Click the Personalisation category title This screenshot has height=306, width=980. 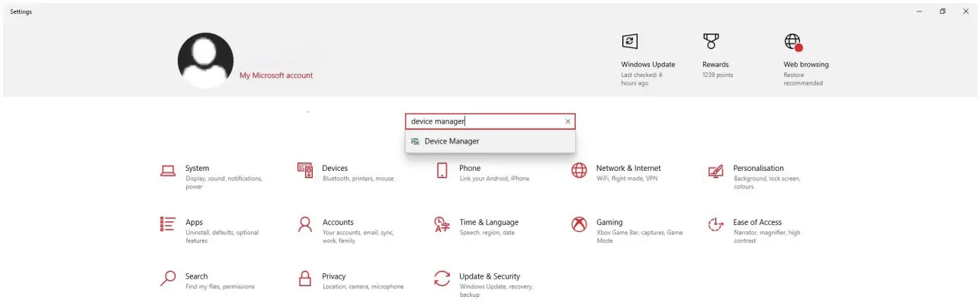[x=758, y=169]
